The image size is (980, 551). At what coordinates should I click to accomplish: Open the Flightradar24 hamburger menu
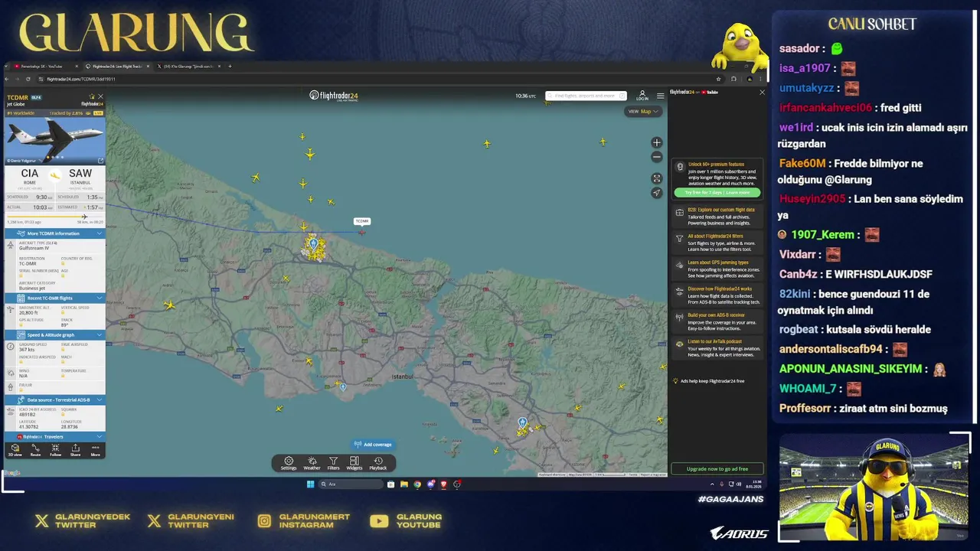tap(661, 96)
